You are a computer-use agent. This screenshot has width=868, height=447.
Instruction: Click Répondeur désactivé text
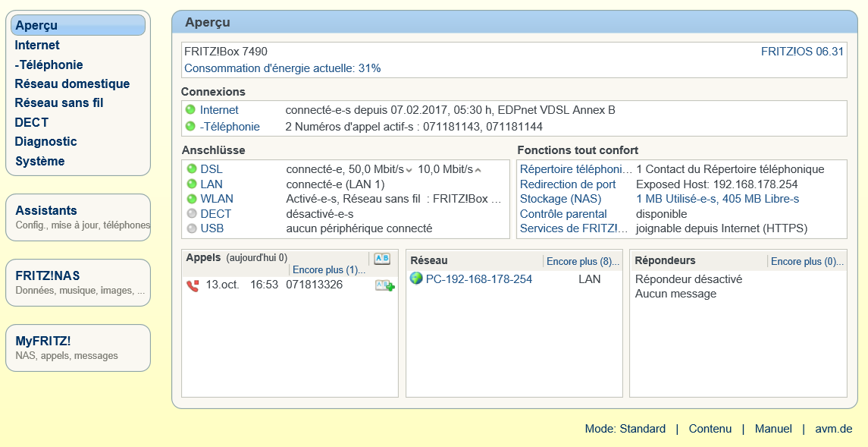[x=688, y=279]
